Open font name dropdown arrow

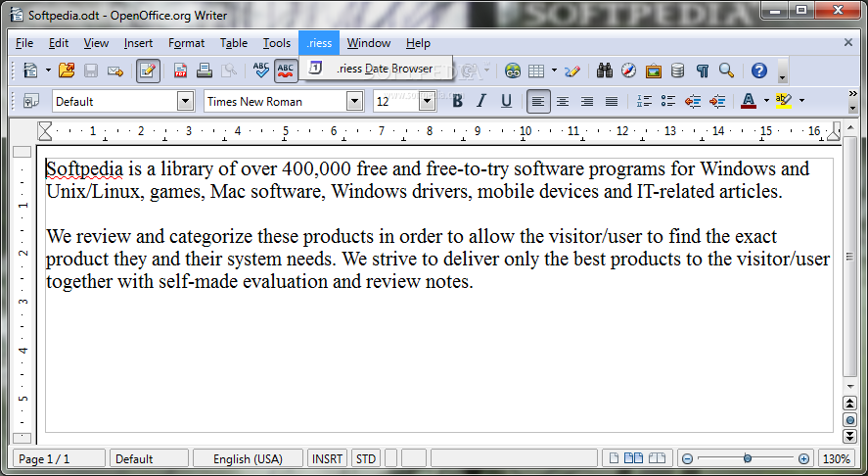355,102
